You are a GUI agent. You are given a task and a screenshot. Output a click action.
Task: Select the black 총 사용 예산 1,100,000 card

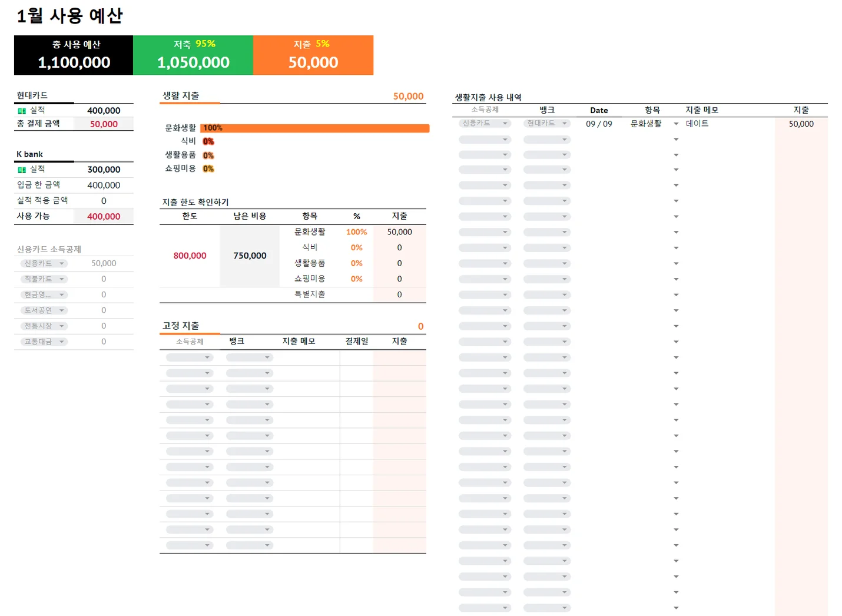click(74, 55)
